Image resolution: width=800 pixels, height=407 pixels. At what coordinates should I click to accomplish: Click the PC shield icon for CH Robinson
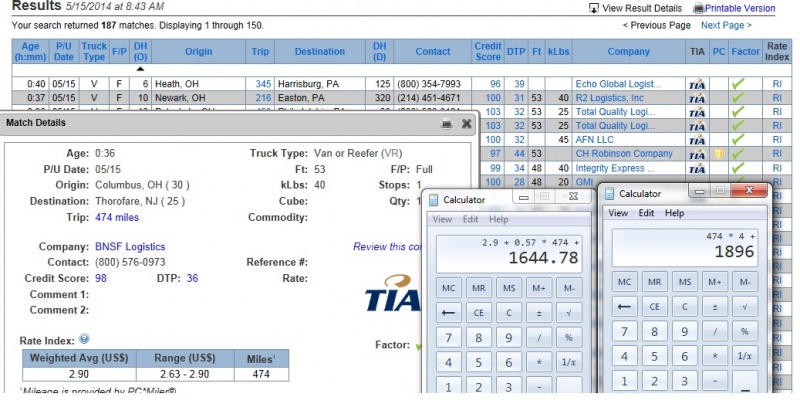[x=718, y=154]
